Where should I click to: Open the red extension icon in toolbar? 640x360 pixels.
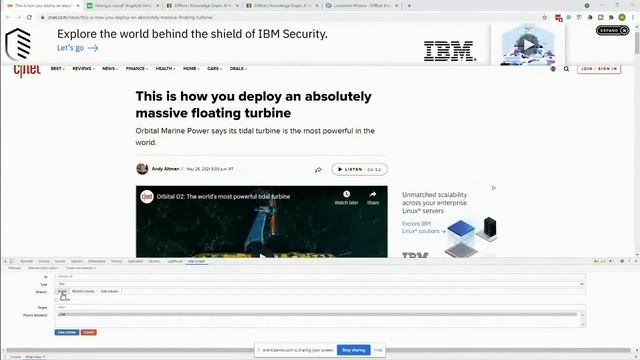(558, 18)
